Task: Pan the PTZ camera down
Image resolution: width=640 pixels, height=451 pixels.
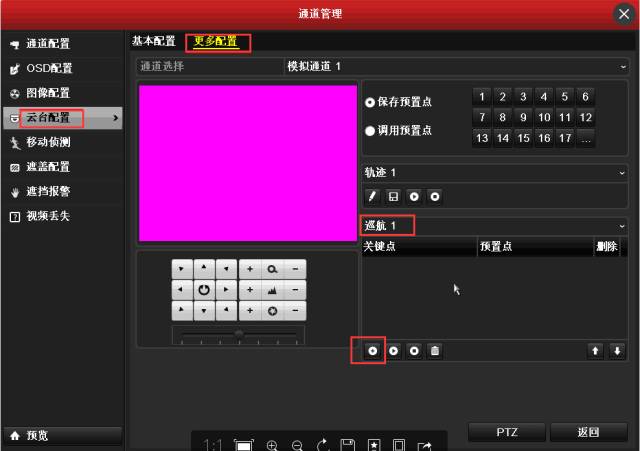Action: (x=204, y=311)
